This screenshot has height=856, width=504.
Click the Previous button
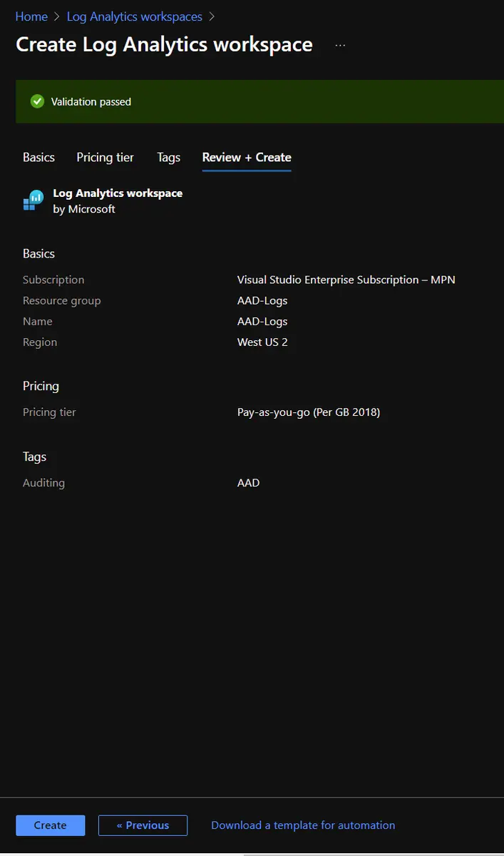[143, 825]
